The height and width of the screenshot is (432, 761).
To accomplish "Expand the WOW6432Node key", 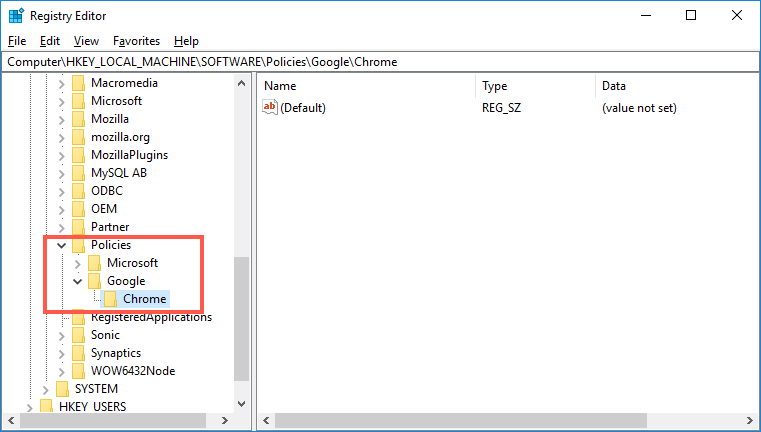I will (62, 371).
